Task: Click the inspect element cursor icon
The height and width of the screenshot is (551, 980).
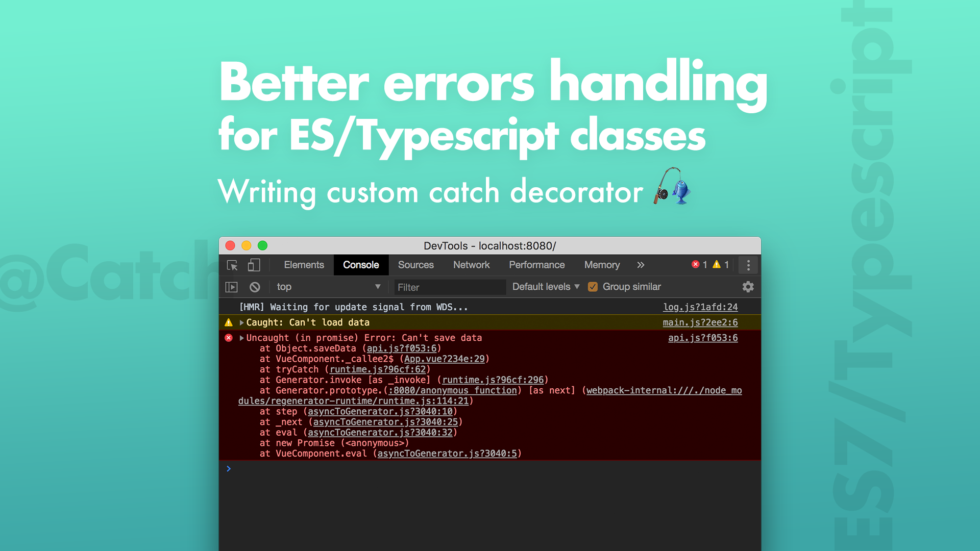Action: coord(232,264)
